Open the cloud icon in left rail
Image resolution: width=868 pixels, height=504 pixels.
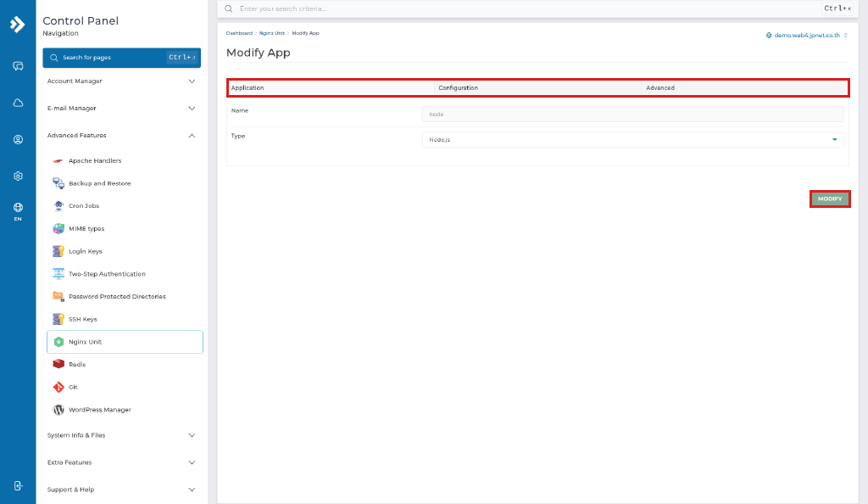18,103
